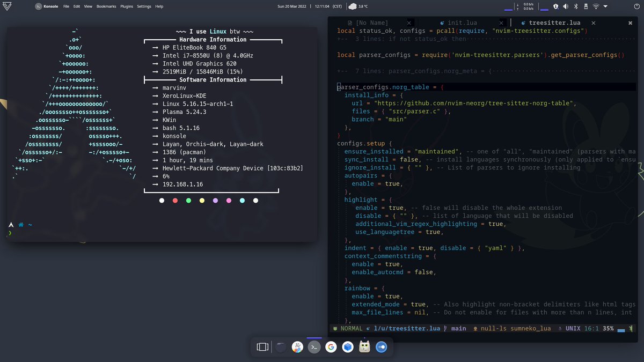644x362 pixels.
Task: Click the volume speaker tray icon
Action: (566, 6)
